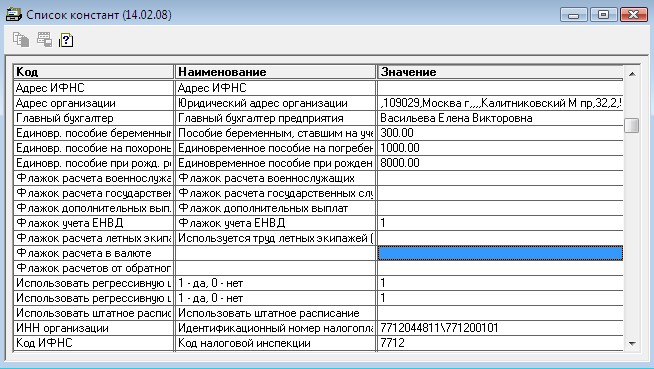Select code Адрес ИФНС in first row

tap(93, 88)
